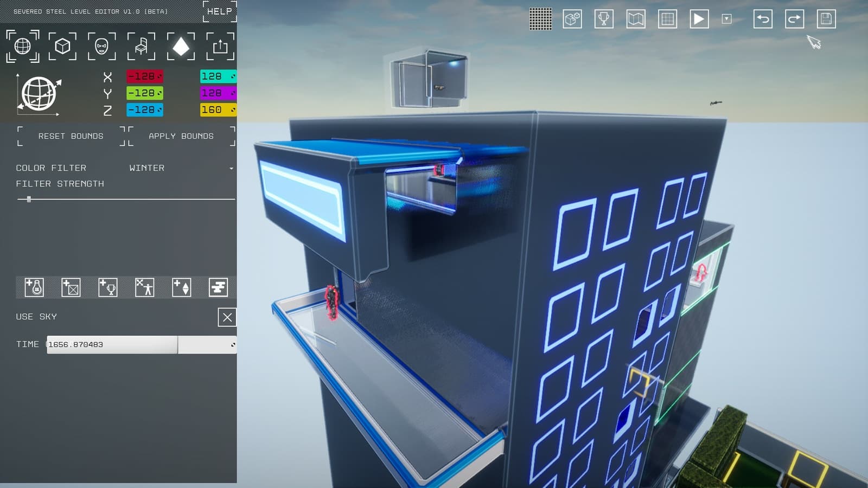Toggle the dotted grid icon in top toolbar
The image size is (868, 488).
tap(540, 19)
